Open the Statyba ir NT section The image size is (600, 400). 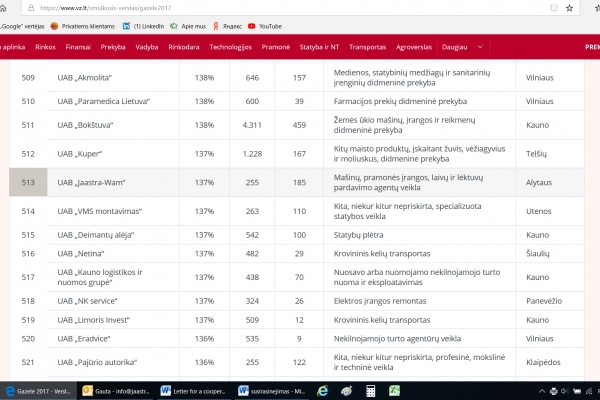coord(319,47)
